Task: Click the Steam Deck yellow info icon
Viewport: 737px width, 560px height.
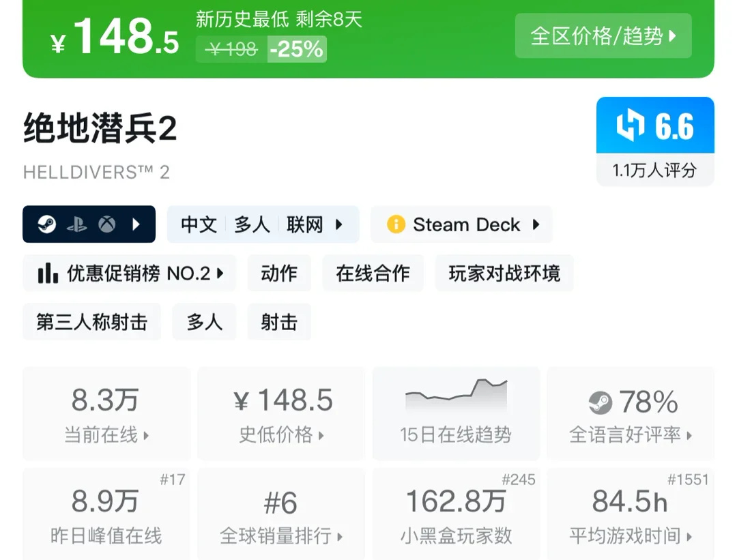Action: (x=396, y=224)
